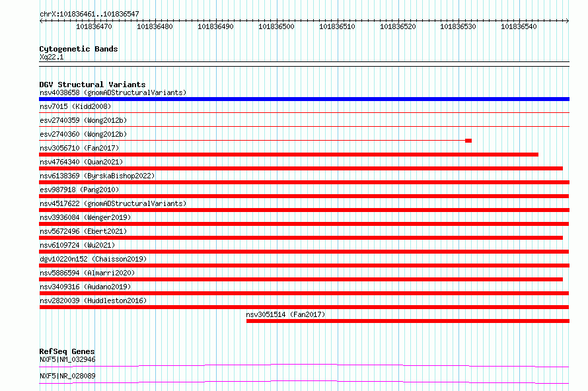This screenshot has width=588, height=391.
Task: Click the red bar under nsv3936084
Action: (304, 224)
